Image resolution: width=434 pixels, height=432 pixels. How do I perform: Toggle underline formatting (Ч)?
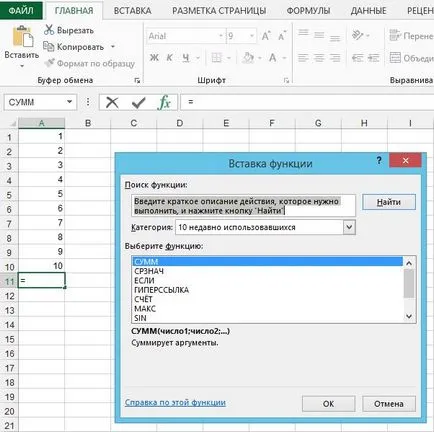pos(186,58)
